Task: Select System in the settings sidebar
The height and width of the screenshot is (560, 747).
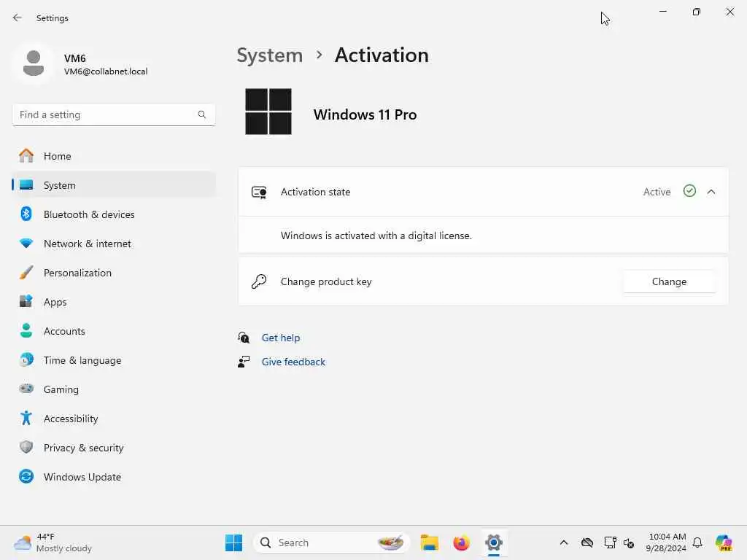Action: pos(114,184)
